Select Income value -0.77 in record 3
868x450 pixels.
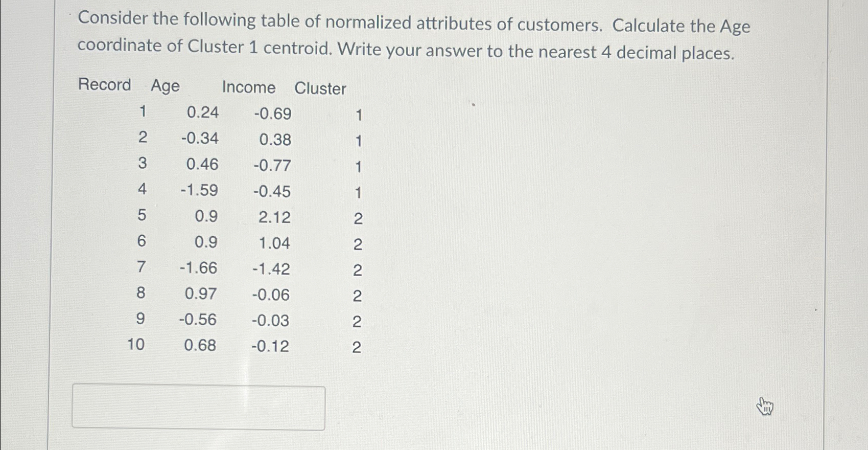[x=272, y=166]
